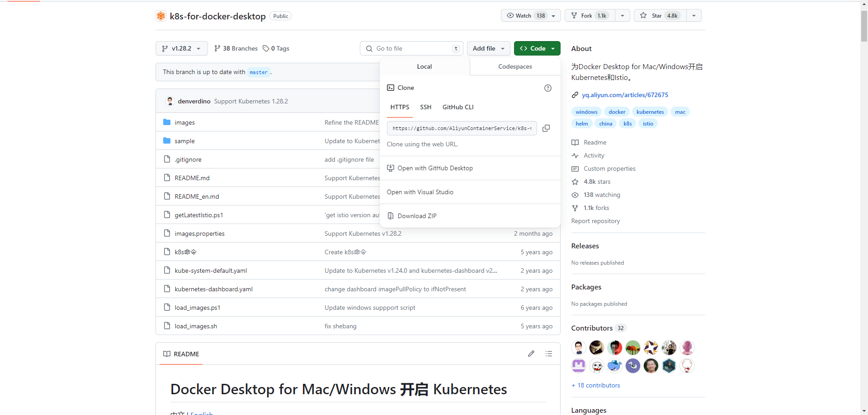868x415 pixels.
Task: Click the pencil icon to edit README
Action: 531,354
